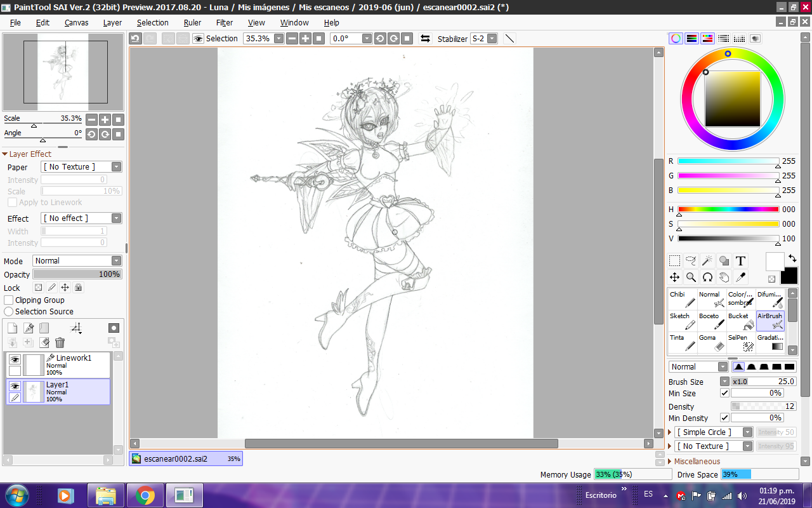
Task: Create a new linework layer
Action: tap(29, 328)
